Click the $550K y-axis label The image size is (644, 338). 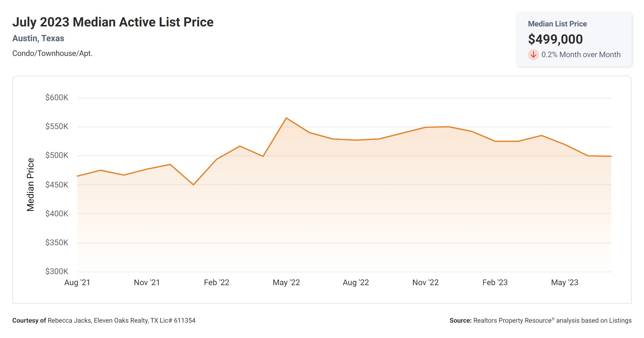pyautogui.click(x=57, y=127)
